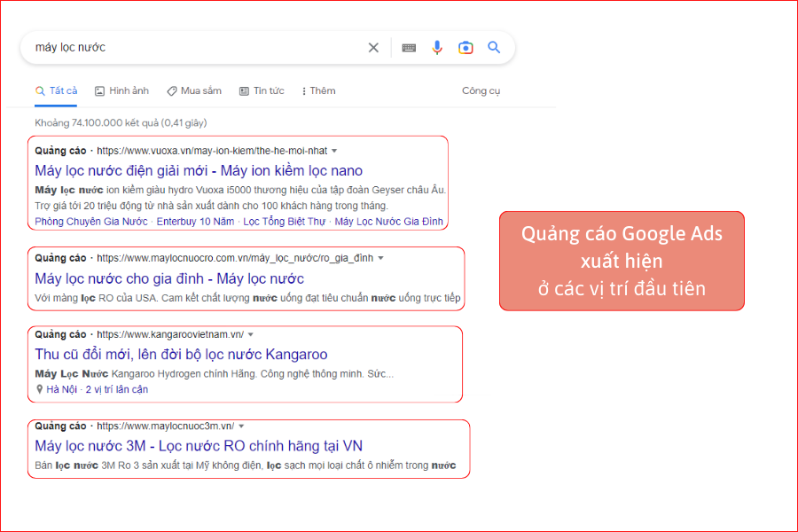
Task: Click the 'Máy Lọc Nước Gia Đình' sitelink
Action: 389,222
